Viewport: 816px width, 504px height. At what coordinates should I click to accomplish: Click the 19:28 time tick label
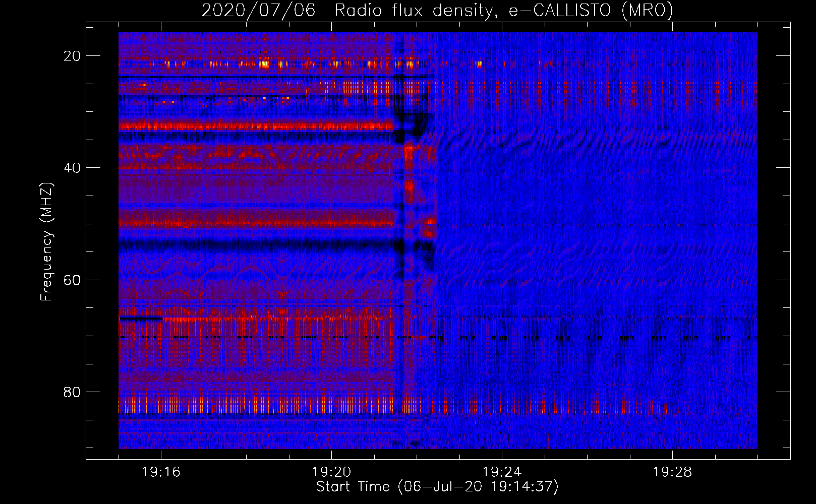click(673, 472)
